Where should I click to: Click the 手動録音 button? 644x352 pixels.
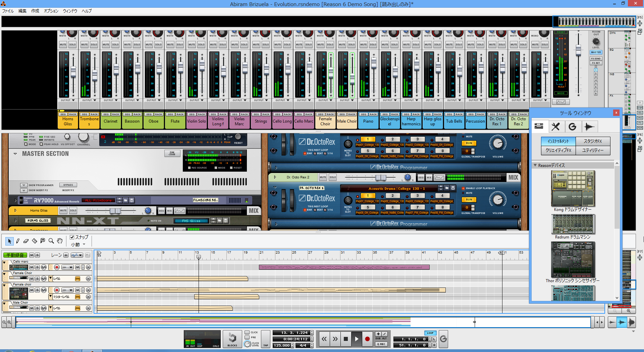[15, 255]
